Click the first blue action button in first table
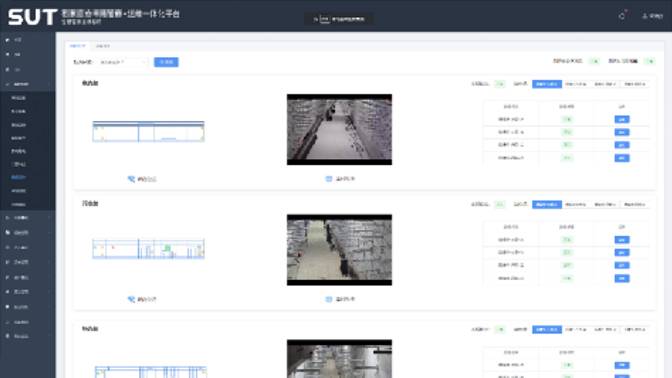 (622, 119)
